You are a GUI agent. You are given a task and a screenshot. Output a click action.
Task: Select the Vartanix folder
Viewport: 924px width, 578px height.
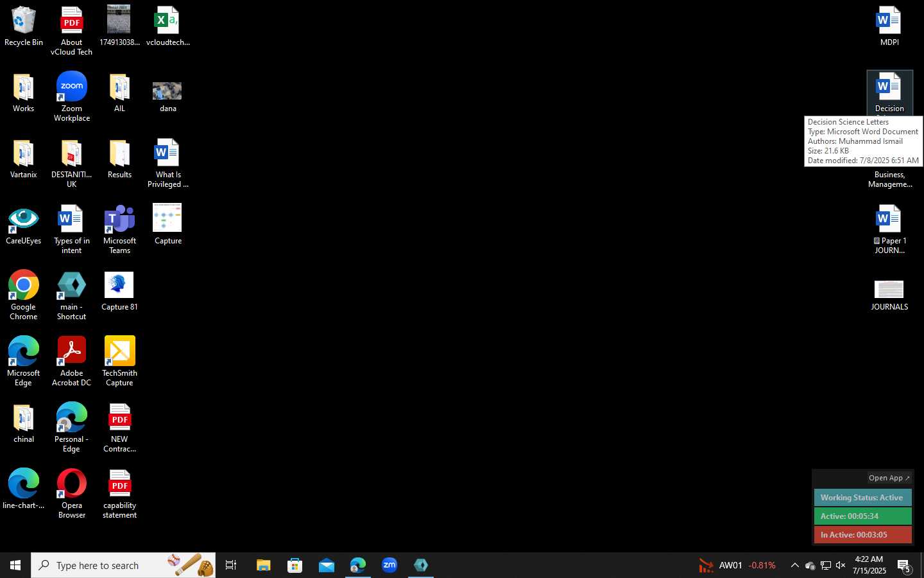click(24, 159)
